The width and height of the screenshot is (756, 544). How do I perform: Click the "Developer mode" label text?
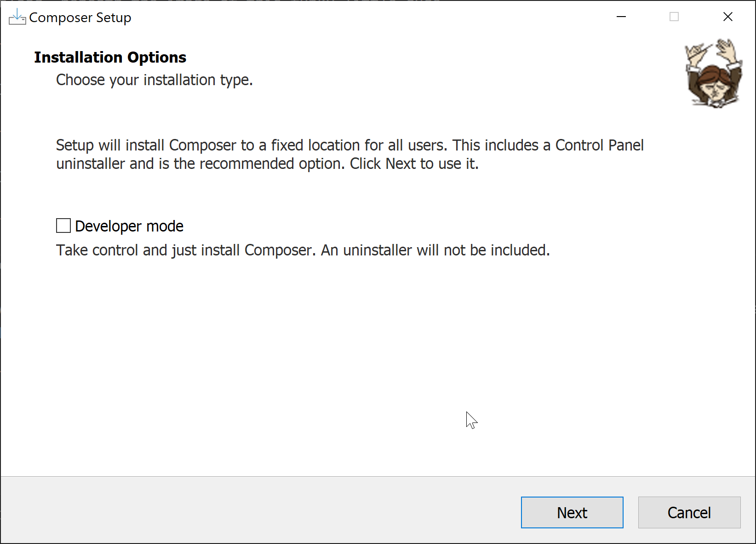[x=129, y=226]
